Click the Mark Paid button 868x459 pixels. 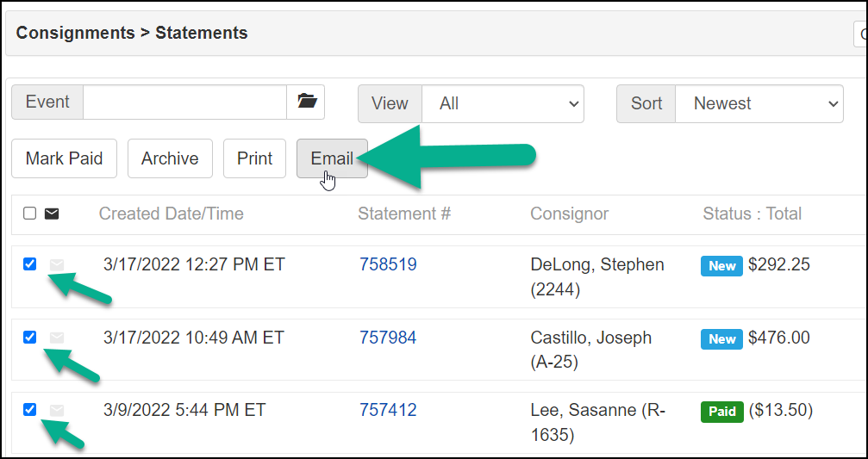(x=64, y=158)
